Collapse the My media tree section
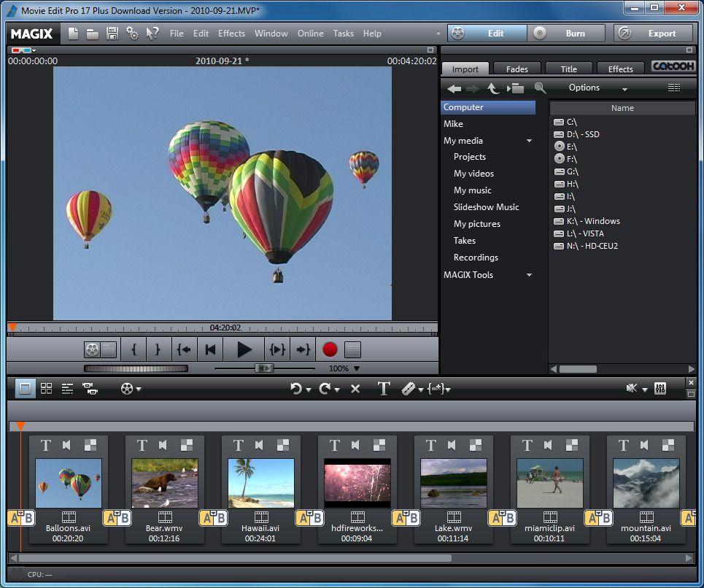 (x=530, y=141)
